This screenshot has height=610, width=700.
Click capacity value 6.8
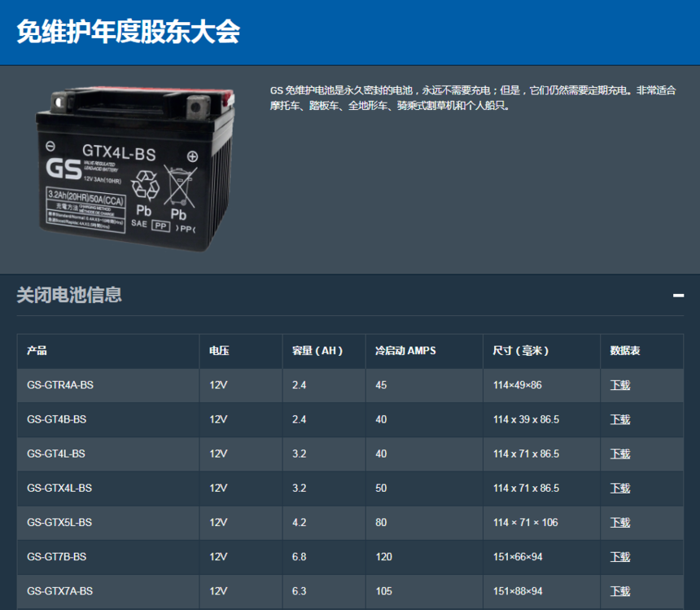[x=299, y=557]
